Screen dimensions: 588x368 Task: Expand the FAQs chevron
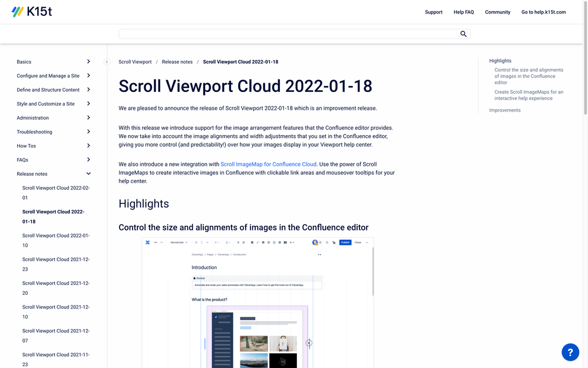click(x=88, y=160)
